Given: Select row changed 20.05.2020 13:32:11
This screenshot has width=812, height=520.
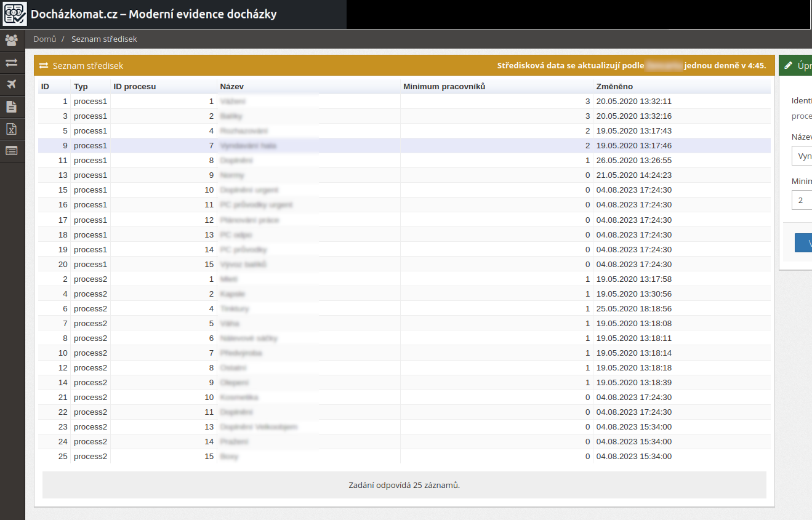Looking at the screenshot, I should click(404, 101).
